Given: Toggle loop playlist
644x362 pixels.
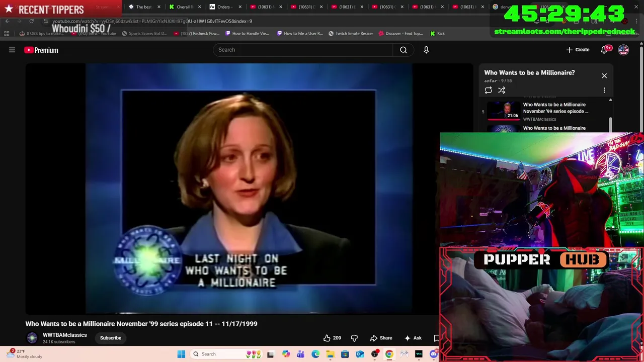Looking at the screenshot, I should [488, 90].
